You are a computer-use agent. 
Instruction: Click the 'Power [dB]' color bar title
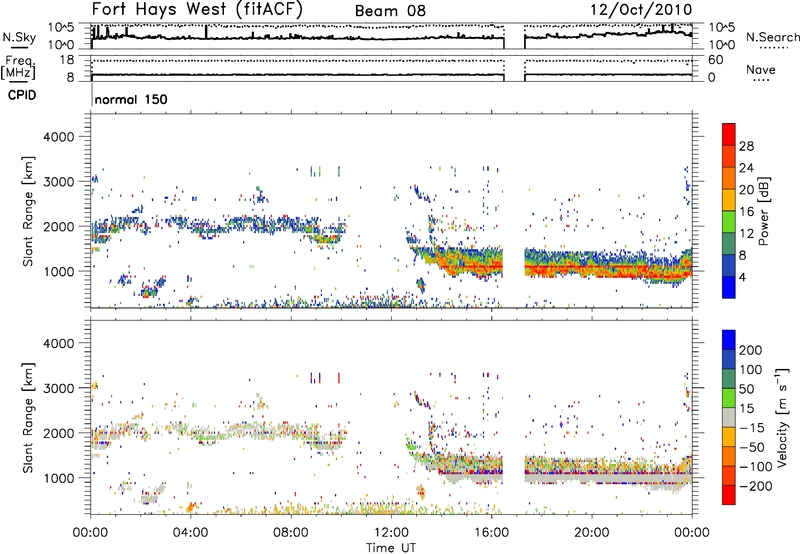click(x=763, y=211)
